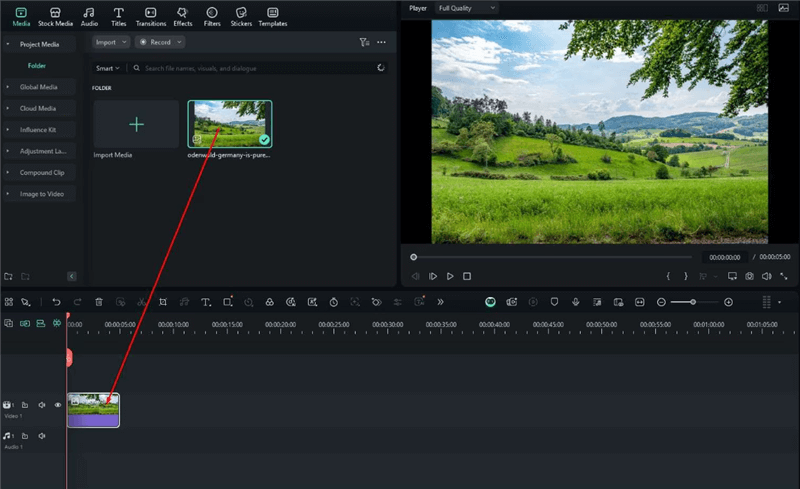Expand the Influence Kit section
Screen dimensions: 800x489
(x=39, y=130)
